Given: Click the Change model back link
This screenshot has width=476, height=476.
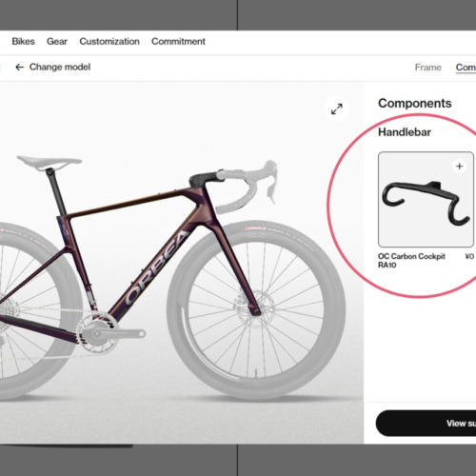Looking at the screenshot, I should click(x=52, y=67).
